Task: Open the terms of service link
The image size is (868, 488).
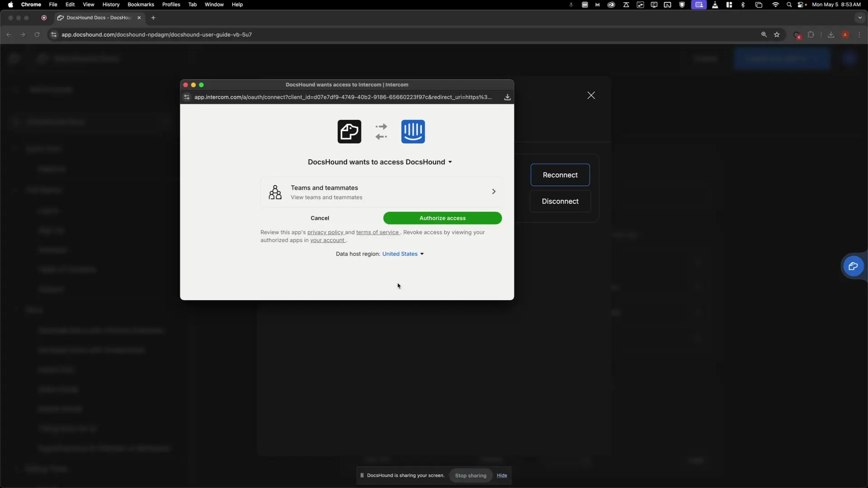Action: tap(377, 232)
